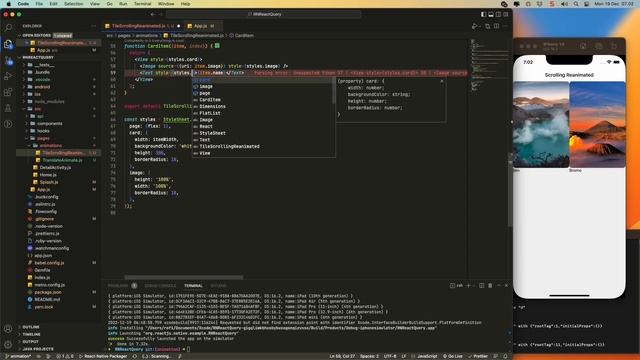This screenshot has height=360, width=640.
Task: Choose FlatList from the autocomplete list
Action: coord(210,113)
